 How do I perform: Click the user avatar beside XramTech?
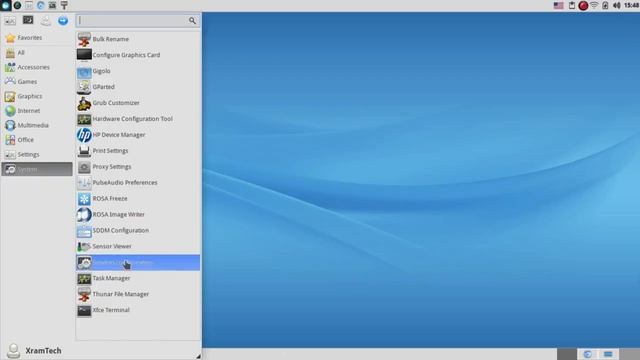click(13, 351)
